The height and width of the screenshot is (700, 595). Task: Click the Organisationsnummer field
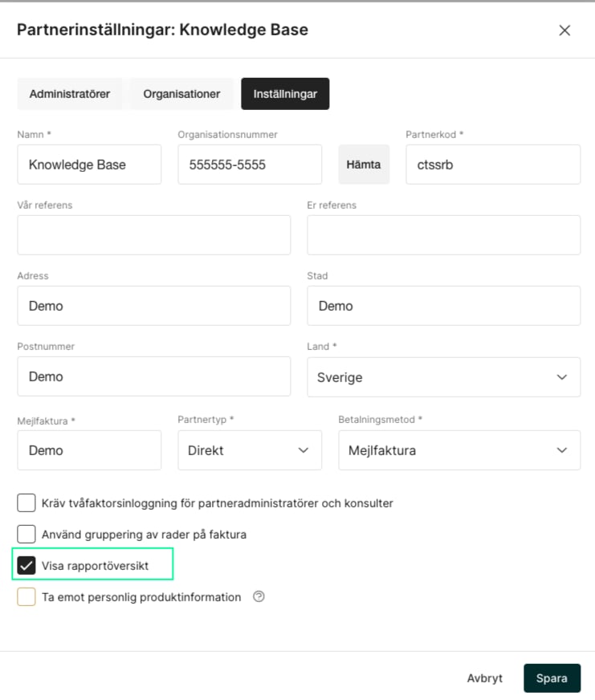250,165
